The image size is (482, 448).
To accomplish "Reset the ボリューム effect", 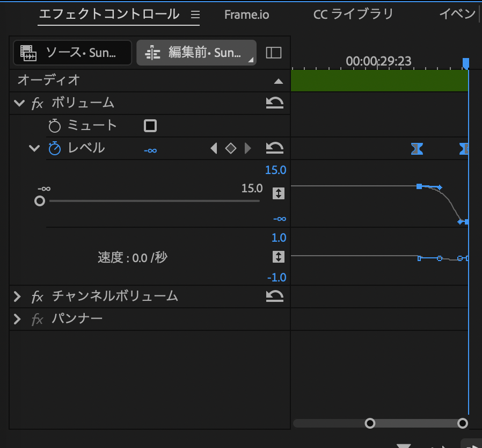I will coord(275,103).
